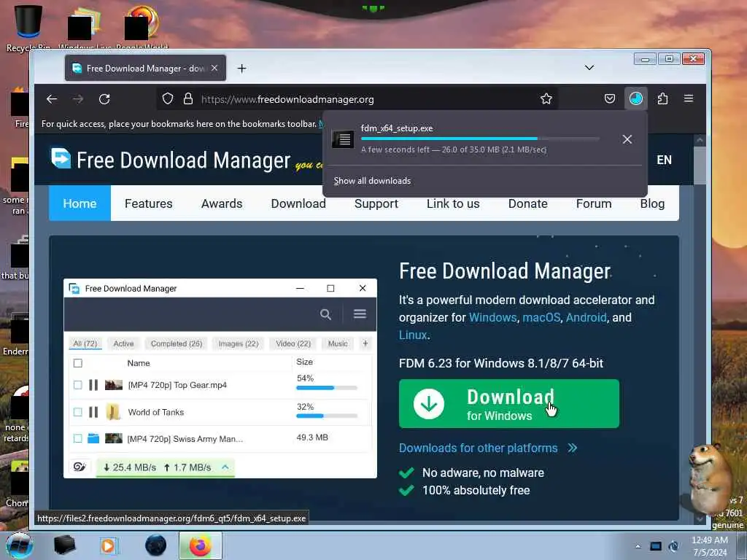747x560 pixels.
Task: Close the Free Download Manager tab
Action: 214,68
